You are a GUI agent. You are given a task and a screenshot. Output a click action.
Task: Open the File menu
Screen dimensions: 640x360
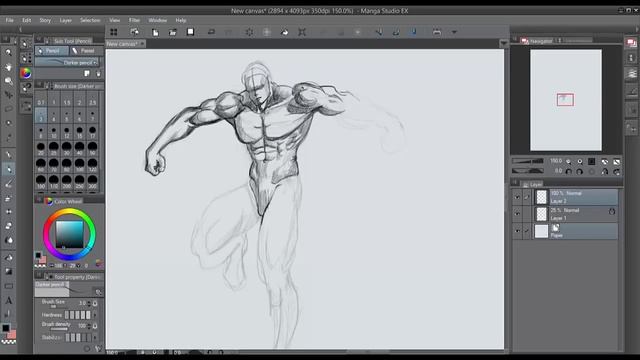coord(9,20)
